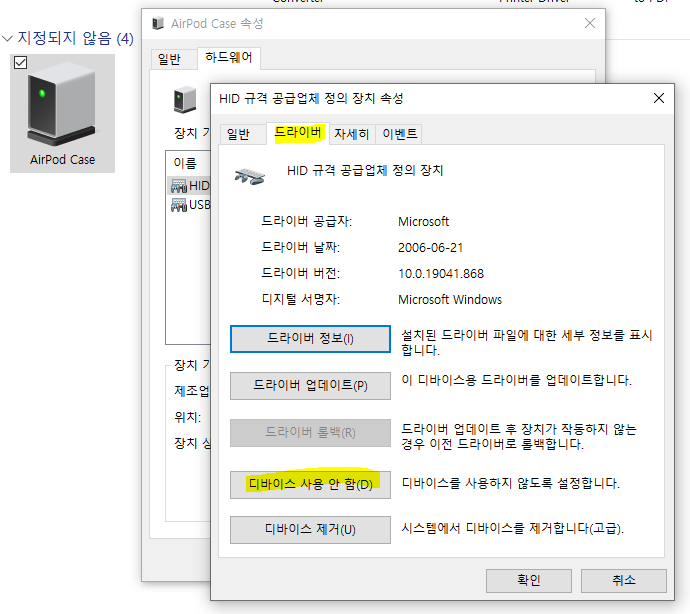
Task: Select 하드웨어 tab in AirPod Case 속성
Action: coord(228,57)
